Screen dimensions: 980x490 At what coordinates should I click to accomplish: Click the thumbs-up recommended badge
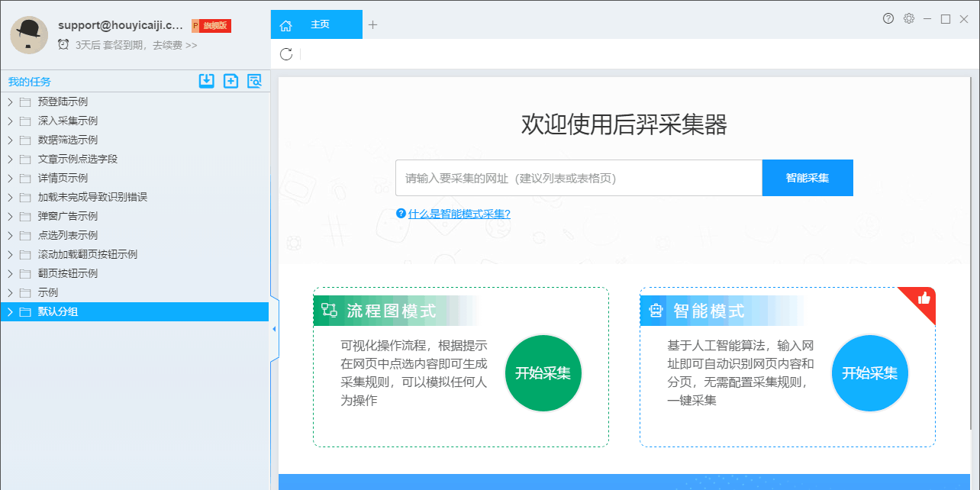[x=924, y=298]
